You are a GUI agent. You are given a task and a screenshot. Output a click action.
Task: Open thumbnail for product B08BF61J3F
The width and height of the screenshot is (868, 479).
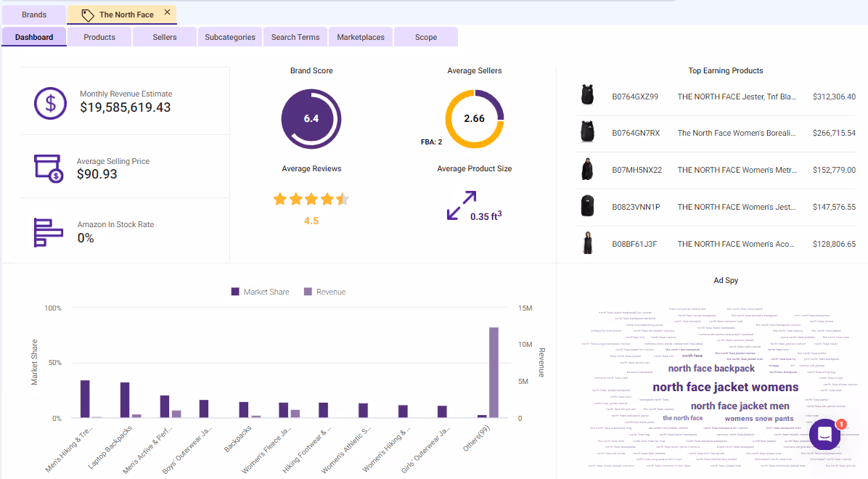pyautogui.click(x=588, y=243)
